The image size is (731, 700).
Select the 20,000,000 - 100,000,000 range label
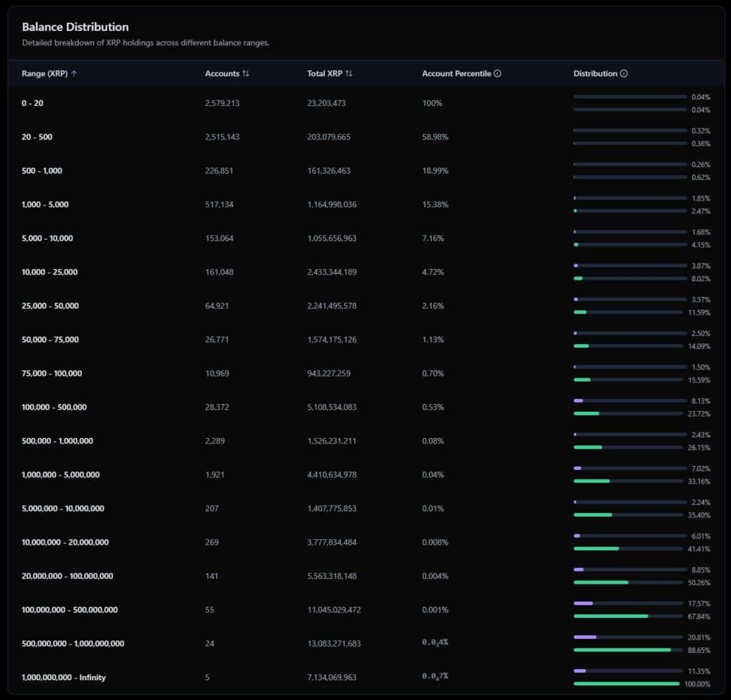[67, 576]
